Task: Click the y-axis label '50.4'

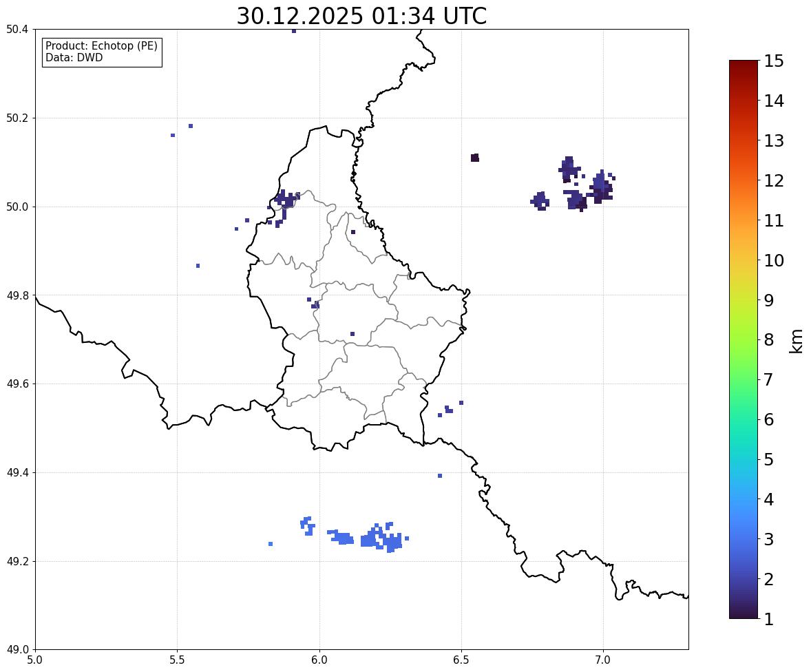Action: (17, 30)
